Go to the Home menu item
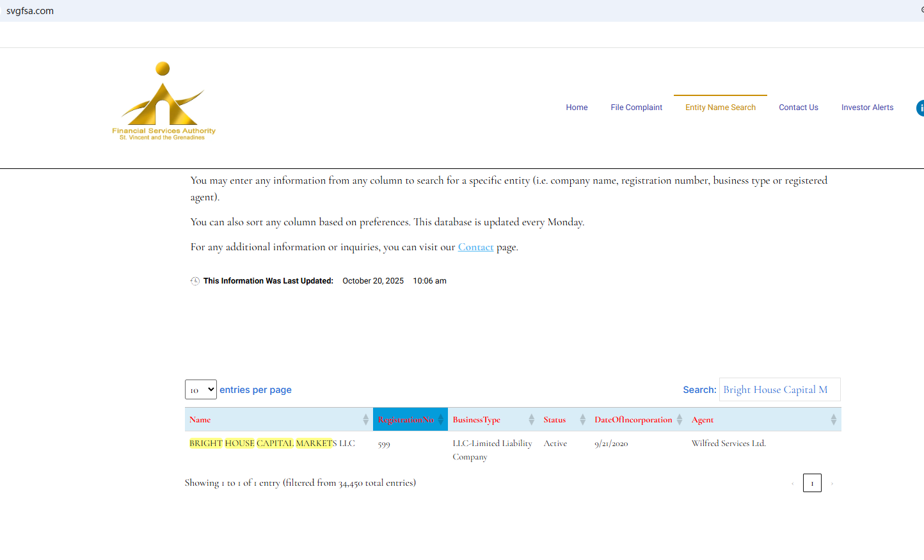Viewport: 924px width, 560px height. pyautogui.click(x=577, y=108)
